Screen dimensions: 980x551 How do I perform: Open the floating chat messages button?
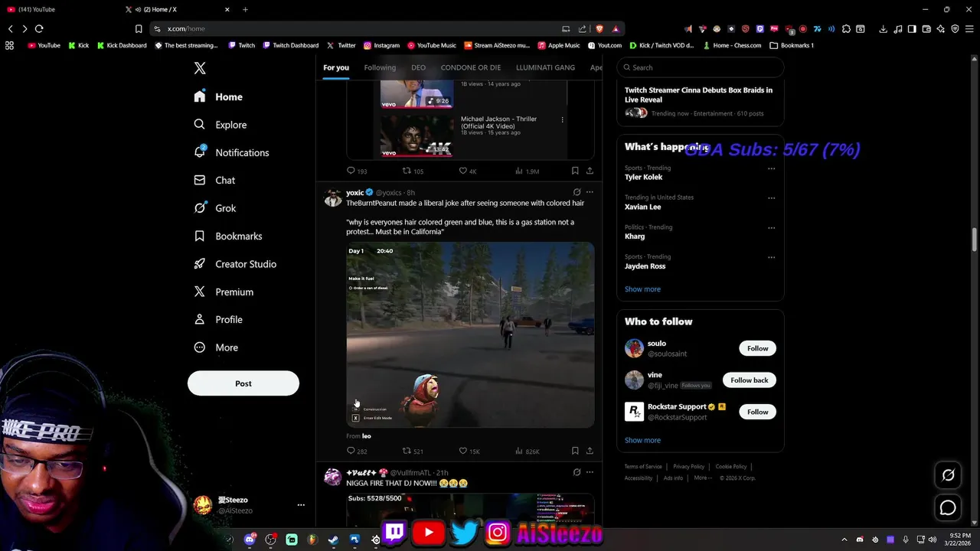point(948,508)
